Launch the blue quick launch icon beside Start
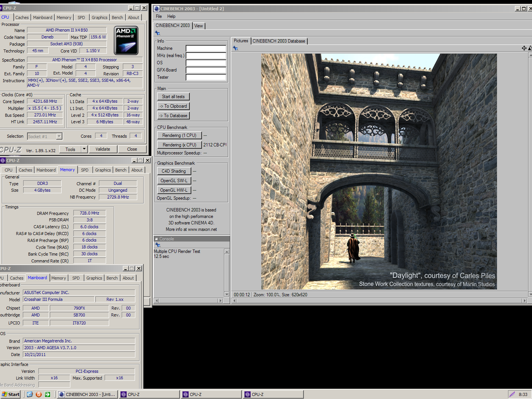The height and width of the screenshot is (399, 532). 30,394
